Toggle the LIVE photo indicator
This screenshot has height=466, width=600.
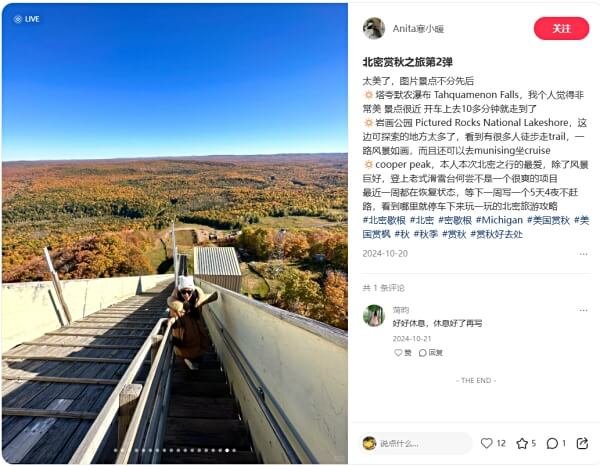[x=26, y=19]
